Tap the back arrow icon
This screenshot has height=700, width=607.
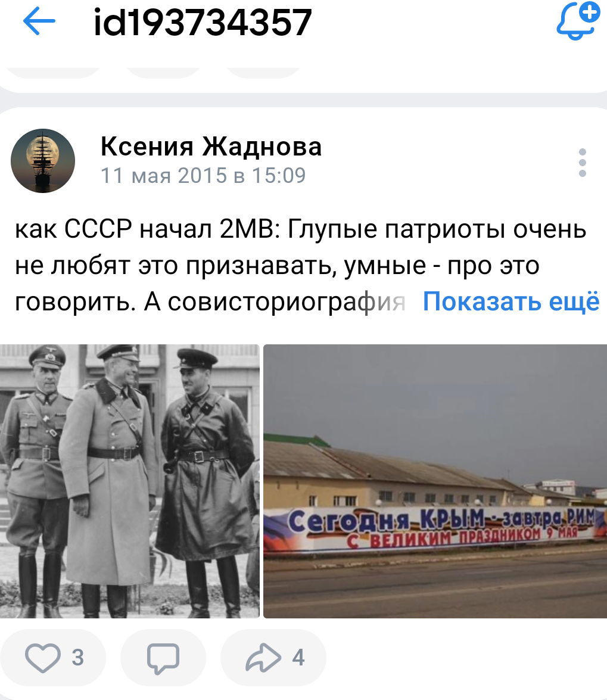(39, 21)
